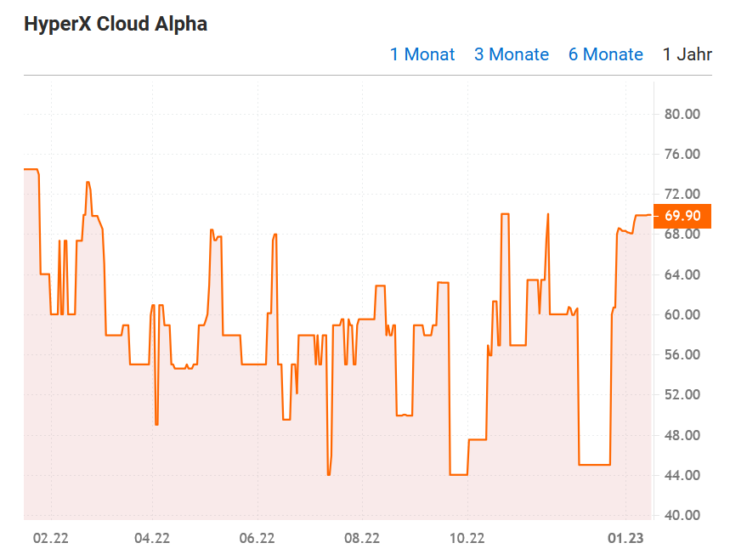
Task: Click the 06.22 date marker
Action: [x=257, y=537]
